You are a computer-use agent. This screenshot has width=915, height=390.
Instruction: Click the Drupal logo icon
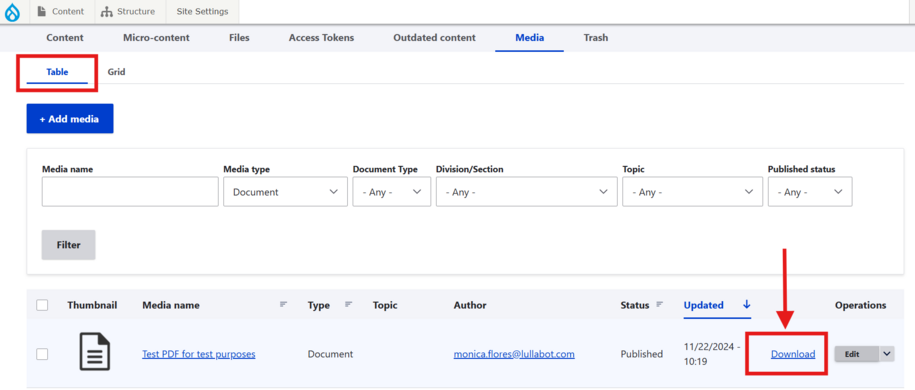pos(12,12)
